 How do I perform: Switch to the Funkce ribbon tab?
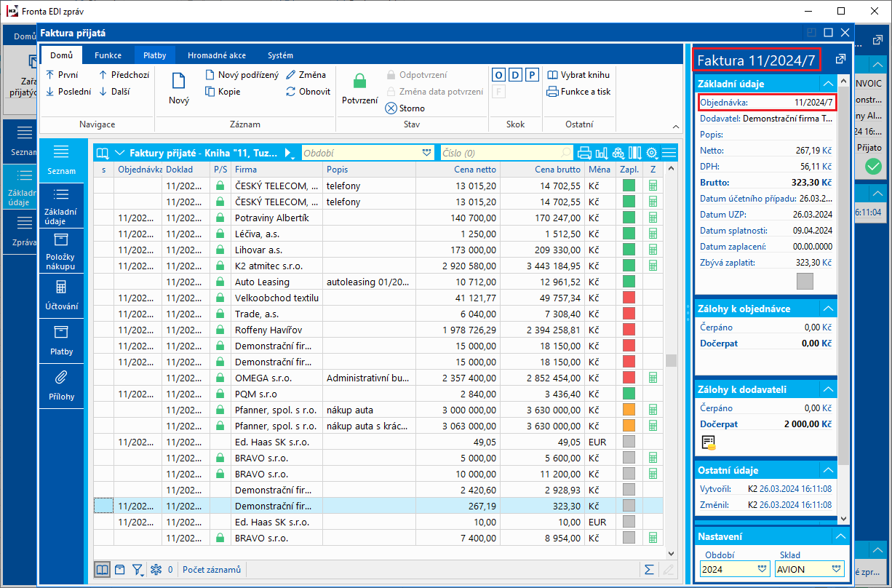point(108,55)
